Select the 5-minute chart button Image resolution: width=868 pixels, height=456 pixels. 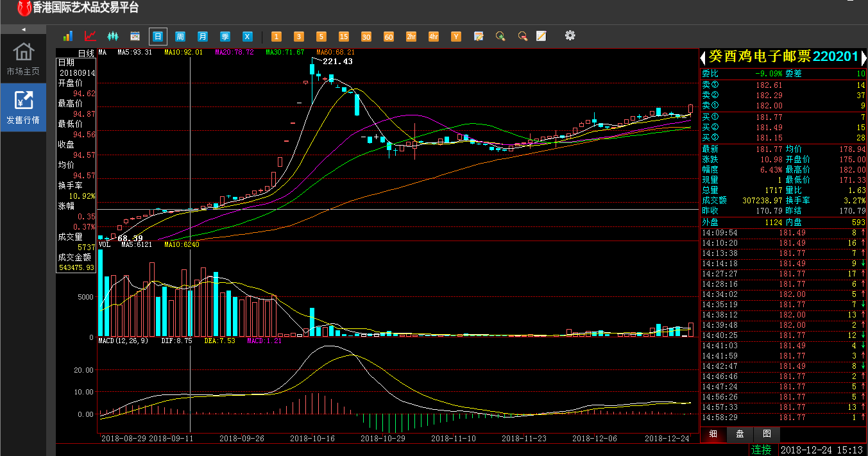pos(321,37)
